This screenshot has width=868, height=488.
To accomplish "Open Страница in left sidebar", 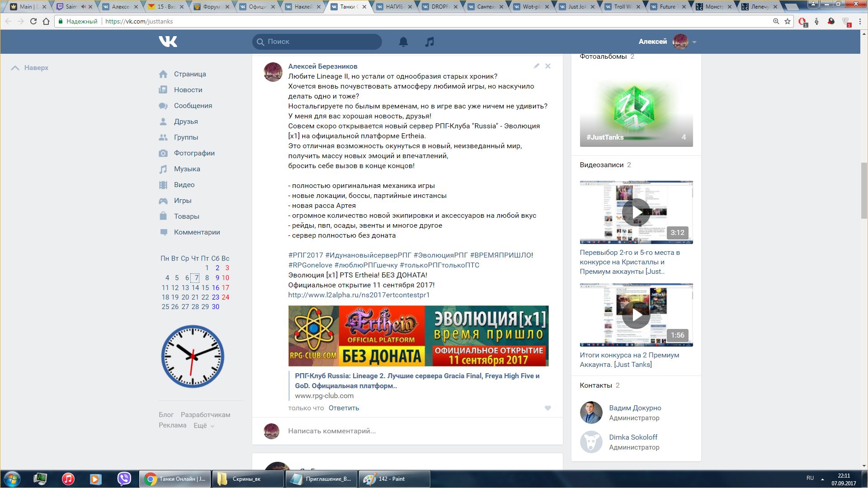I will click(x=190, y=74).
